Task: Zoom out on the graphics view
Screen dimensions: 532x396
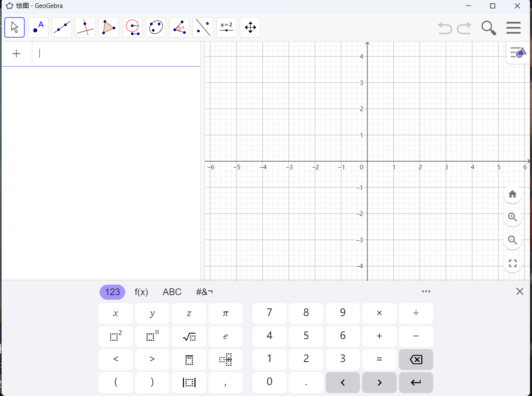Action: [x=512, y=240]
